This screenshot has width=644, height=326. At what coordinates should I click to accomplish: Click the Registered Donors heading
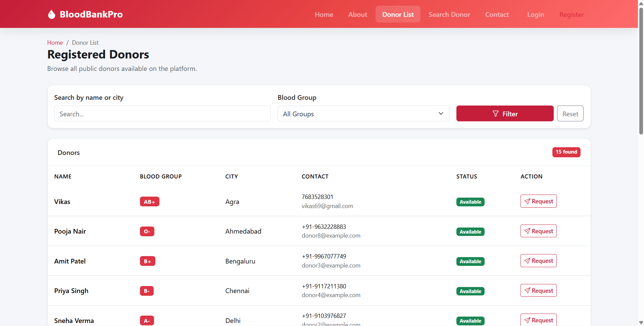(98, 54)
